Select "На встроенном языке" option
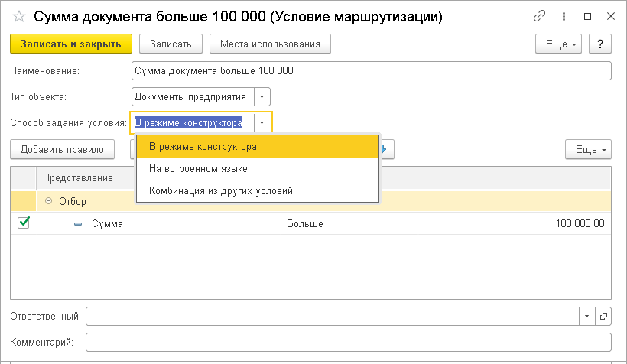 click(x=198, y=168)
